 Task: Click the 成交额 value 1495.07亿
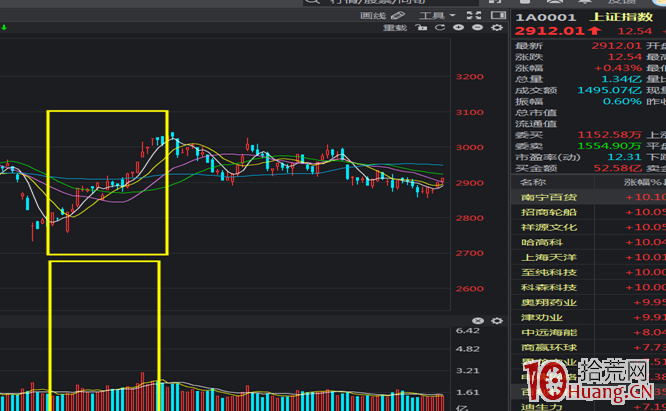pos(609,90)
